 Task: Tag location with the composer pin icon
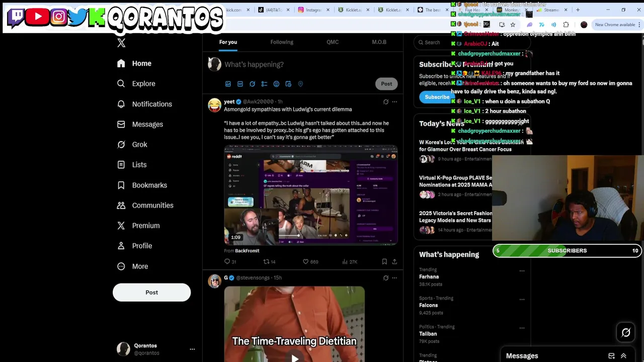click(300, 84)
